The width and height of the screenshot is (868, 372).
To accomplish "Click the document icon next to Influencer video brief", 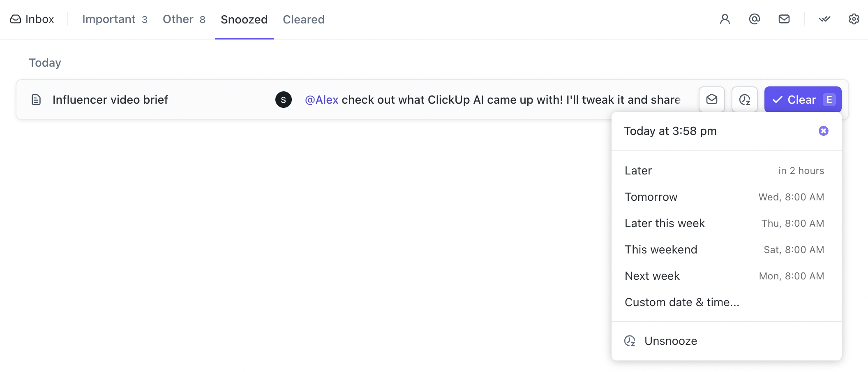I will coord(37,99).
